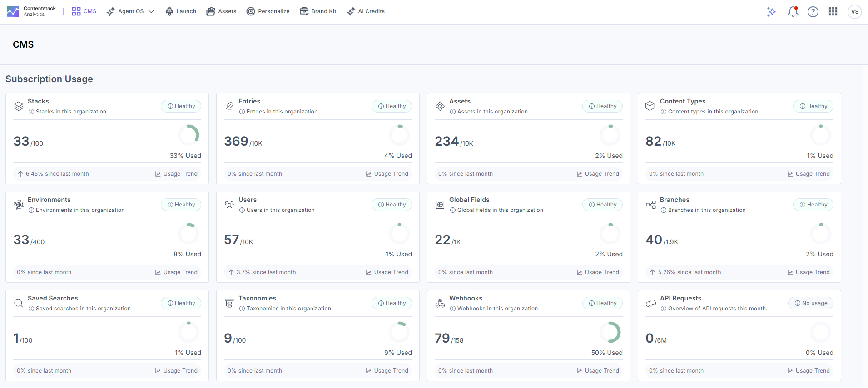Open the notifications bell
This screenshot has height=388, width=868.
click(x=793, y=12)
